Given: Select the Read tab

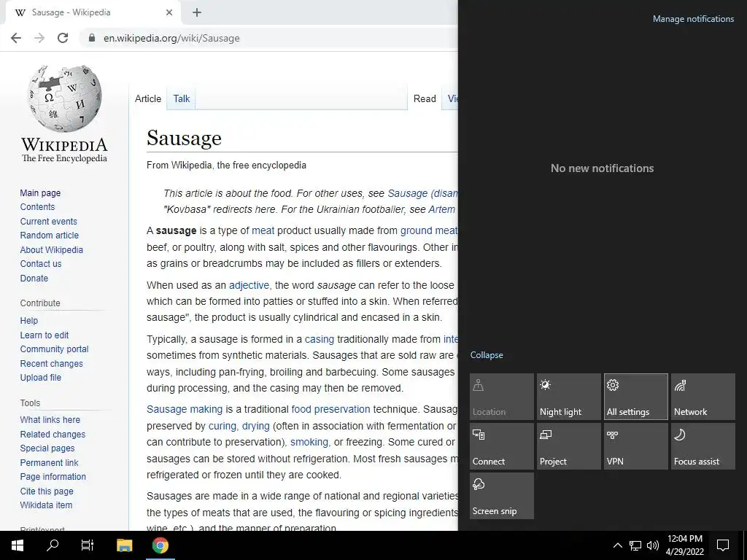Looking at the screenshot, I should coord(425,98).
